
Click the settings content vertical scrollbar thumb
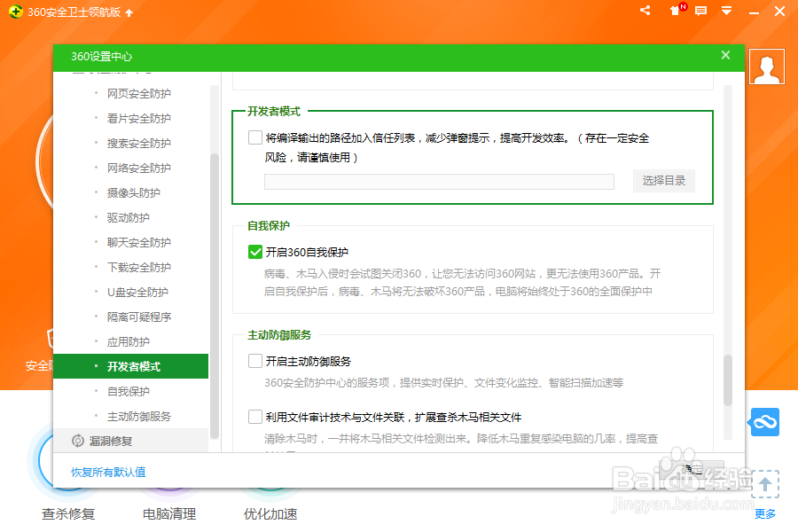tap(728, 380)
